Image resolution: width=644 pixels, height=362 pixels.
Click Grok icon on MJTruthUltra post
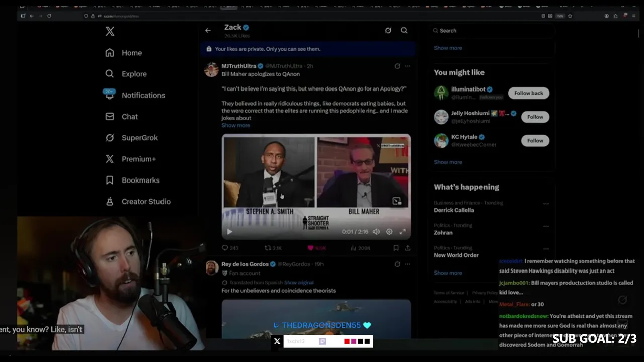pyautogui.click(x=397, y=66)
